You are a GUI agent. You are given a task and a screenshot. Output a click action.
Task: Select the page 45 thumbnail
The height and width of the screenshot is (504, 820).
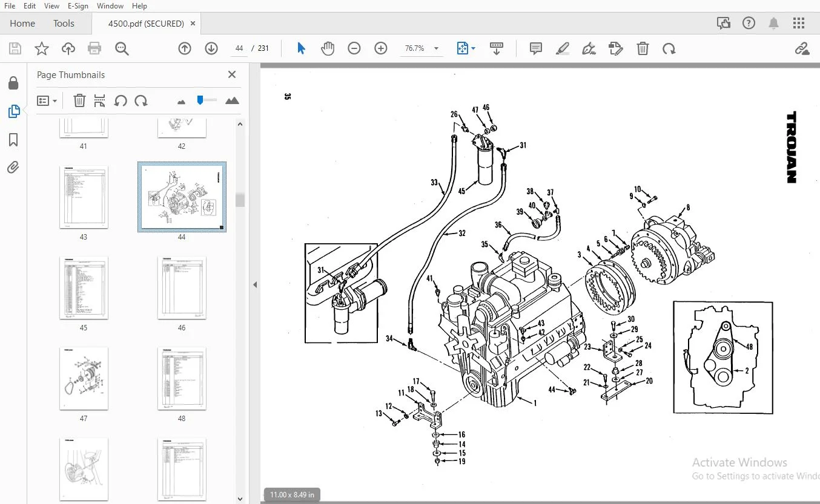coord(84,288)
